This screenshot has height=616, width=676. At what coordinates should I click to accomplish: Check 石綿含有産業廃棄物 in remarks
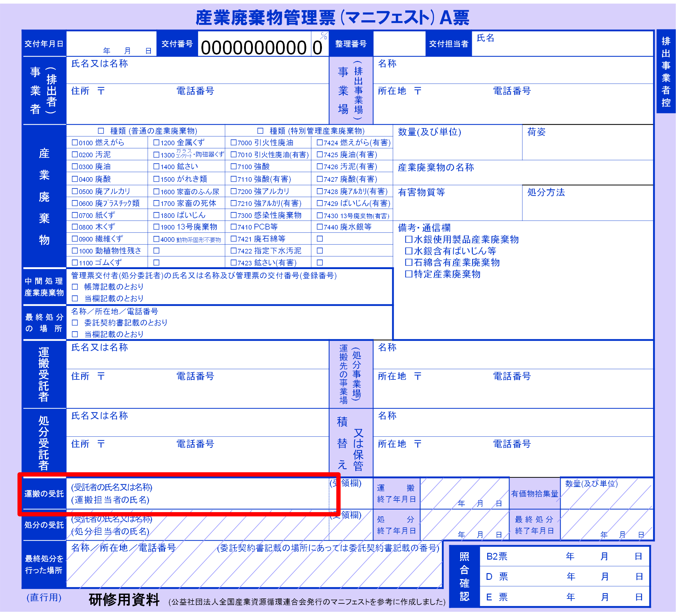point(408,262)
